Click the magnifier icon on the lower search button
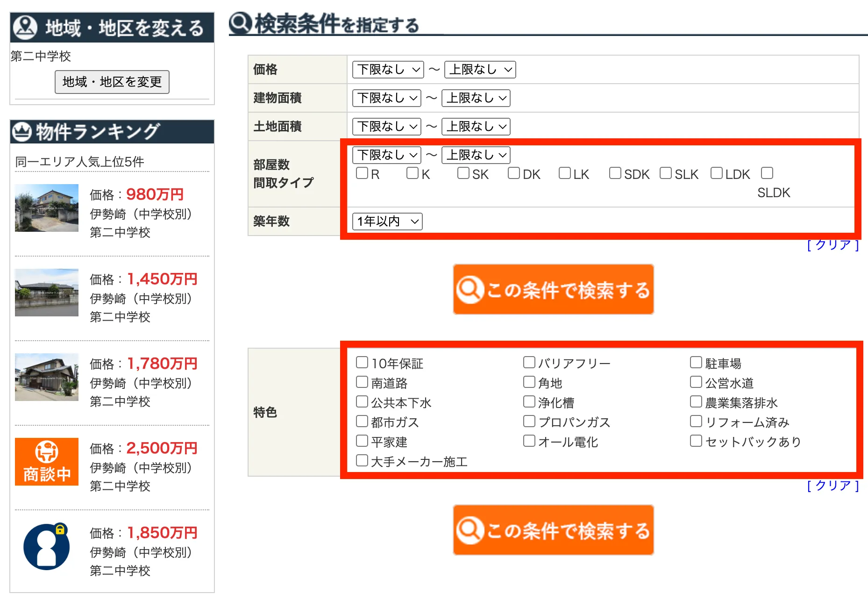The height and width of the screenshot is (601, 868). pos(471,530)
